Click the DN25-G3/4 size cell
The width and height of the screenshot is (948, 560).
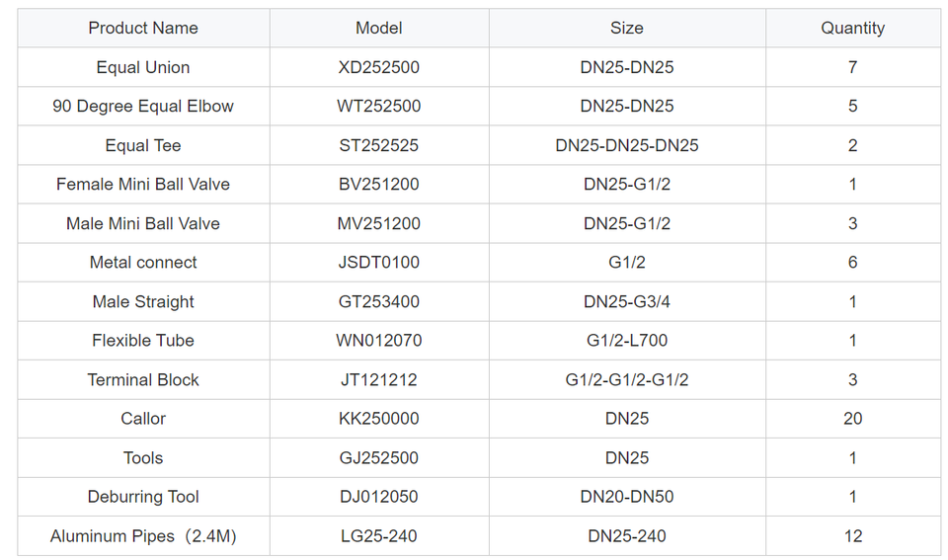click(627, 301)
